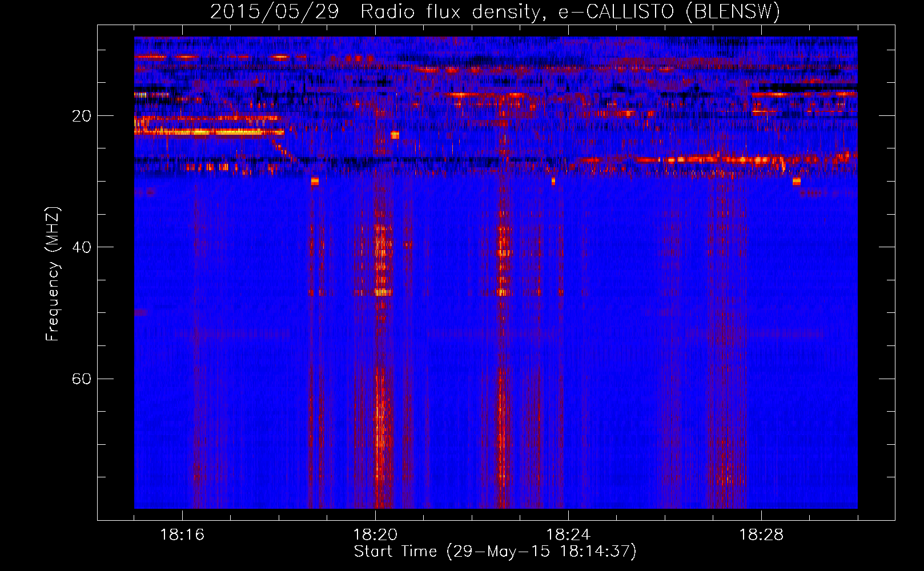
Task: Click the 'Start Time (29-May-15 18:14:37)' label
Action: (495, 552)
